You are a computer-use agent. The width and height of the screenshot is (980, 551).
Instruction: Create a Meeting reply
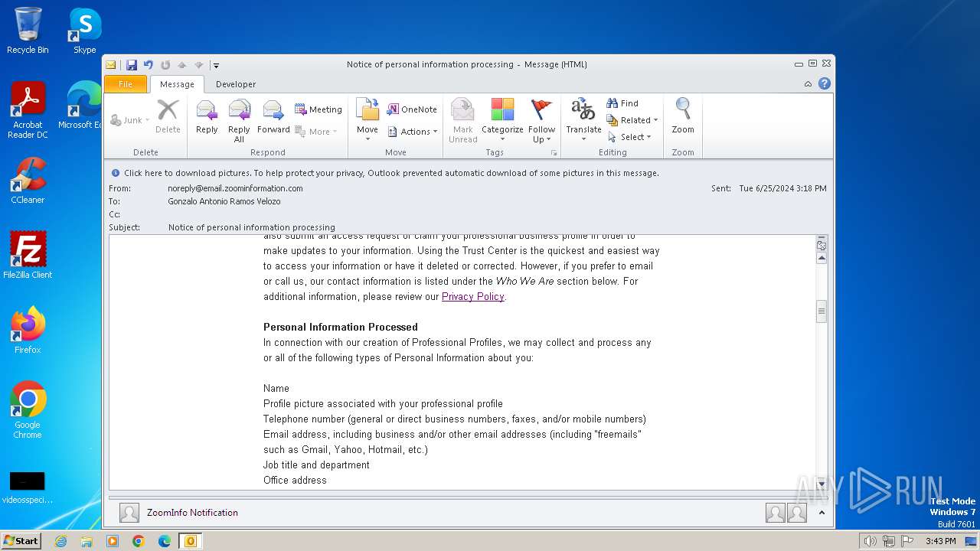tap(318, 109)
